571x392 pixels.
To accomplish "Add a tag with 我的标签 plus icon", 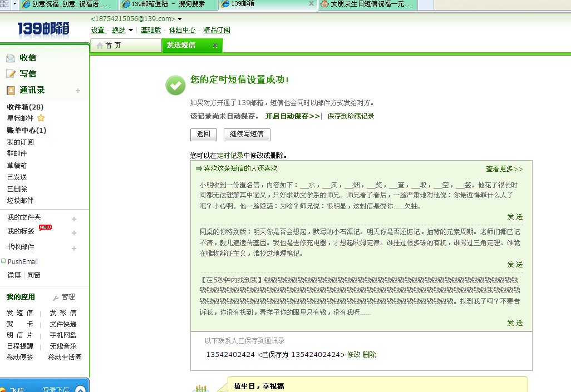I will pyautogui.click(x=74, y=233).
